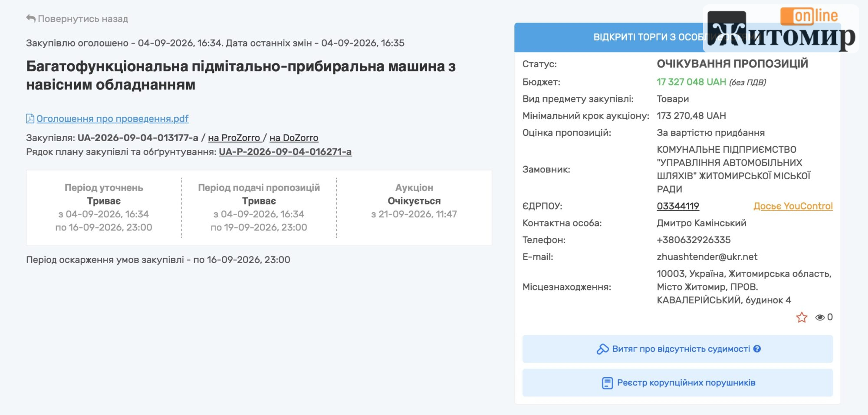Open the tender на DoZorro

[x=294, y=138]
